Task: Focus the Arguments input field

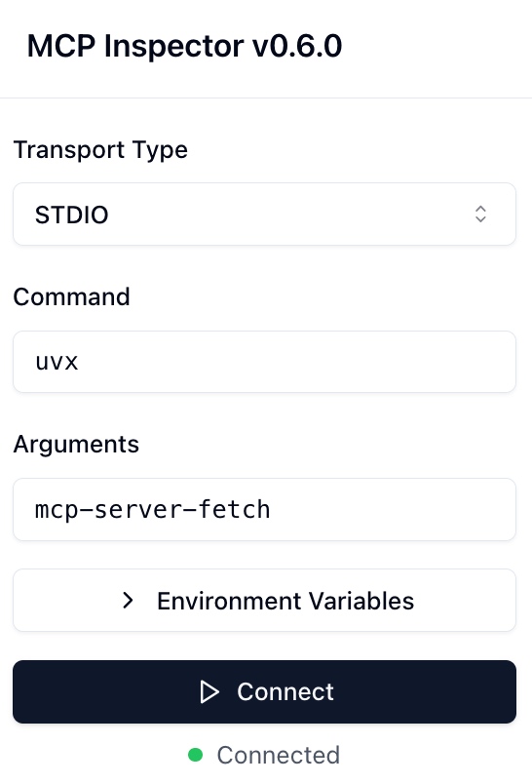Action: [x=264, y=509]
